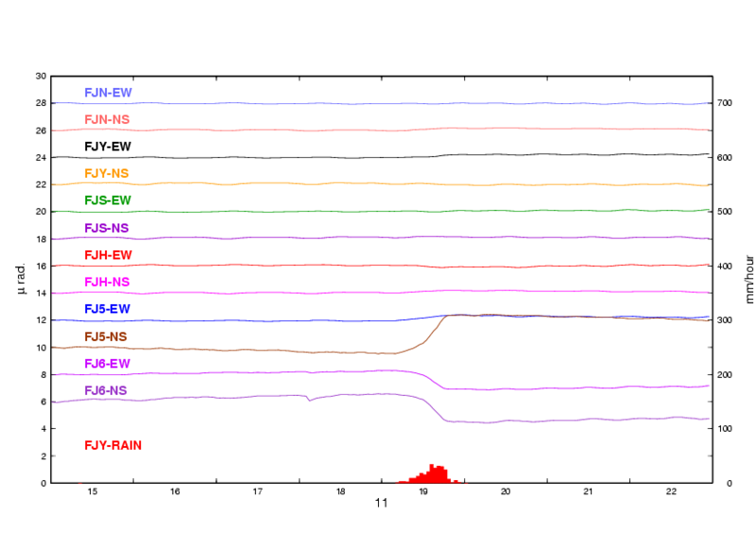Click the 14 tick on left axis
The height and width of the screenshot is (534, 756).
point(41,293)
